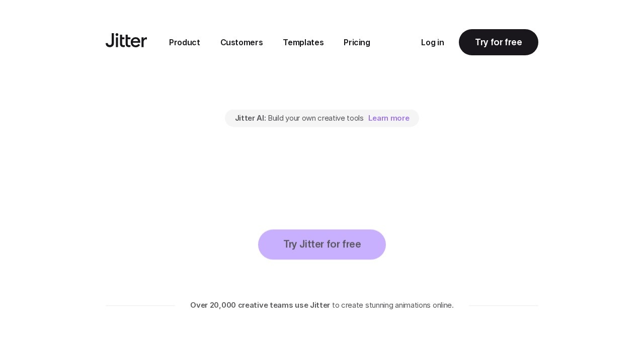
Task: Click the Try Jitter for free button
Action: (x=322, y=244)
